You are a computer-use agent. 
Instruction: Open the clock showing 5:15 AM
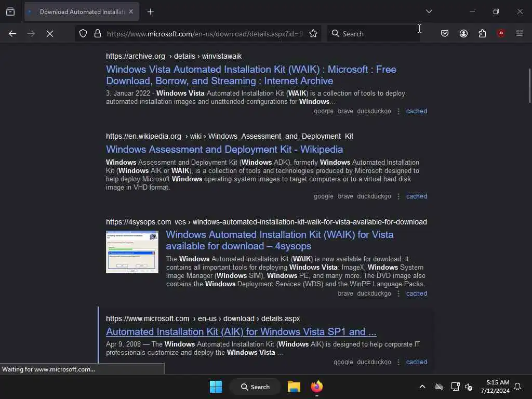point(495,387)
